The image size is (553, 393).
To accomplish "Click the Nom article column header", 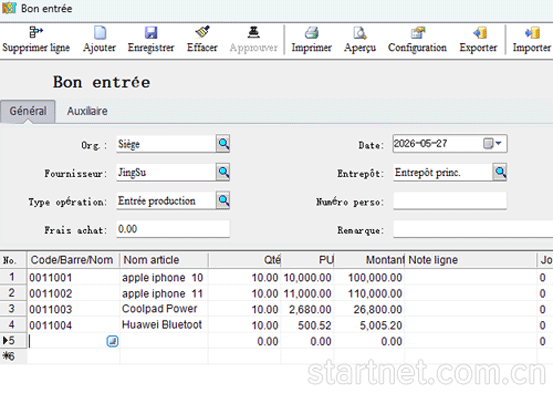I will point(164,260).
